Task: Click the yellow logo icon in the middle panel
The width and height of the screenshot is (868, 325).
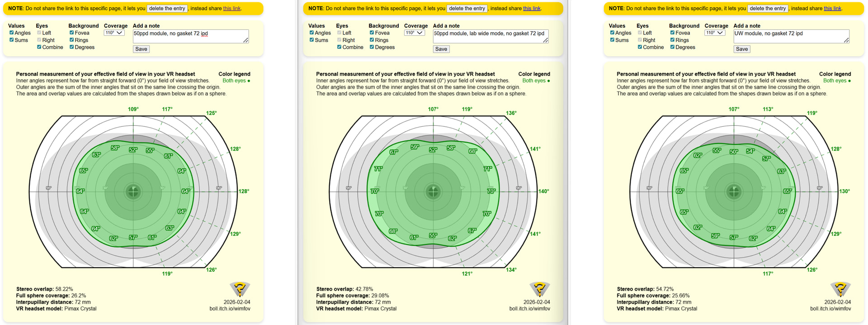Action: pyautogui.click(x=539, y=289)
